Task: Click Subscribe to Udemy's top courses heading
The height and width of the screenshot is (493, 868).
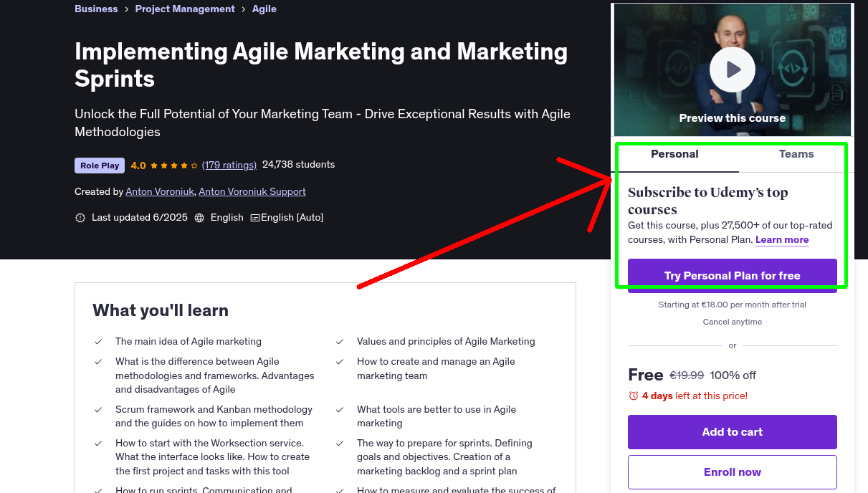Action: click(x=707, y=201)
